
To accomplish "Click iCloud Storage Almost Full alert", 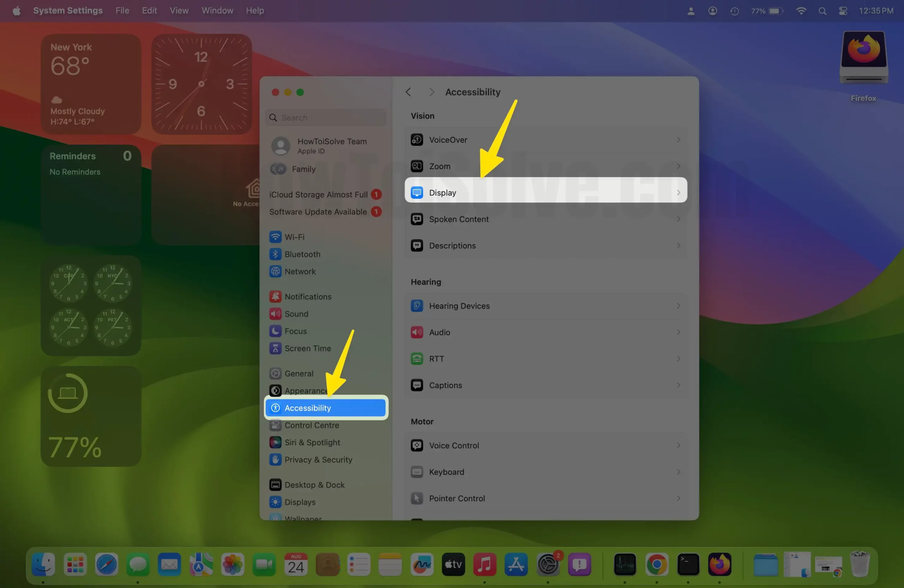I will [x=326, y=195].
